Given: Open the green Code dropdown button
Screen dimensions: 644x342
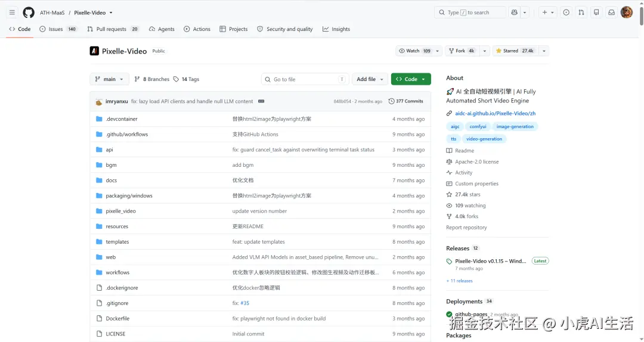Looking at the screenshot, I should pos(411,79).
